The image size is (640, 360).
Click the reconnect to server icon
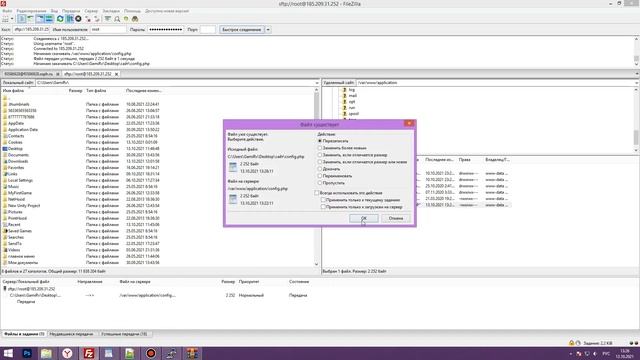pos(97,19)
